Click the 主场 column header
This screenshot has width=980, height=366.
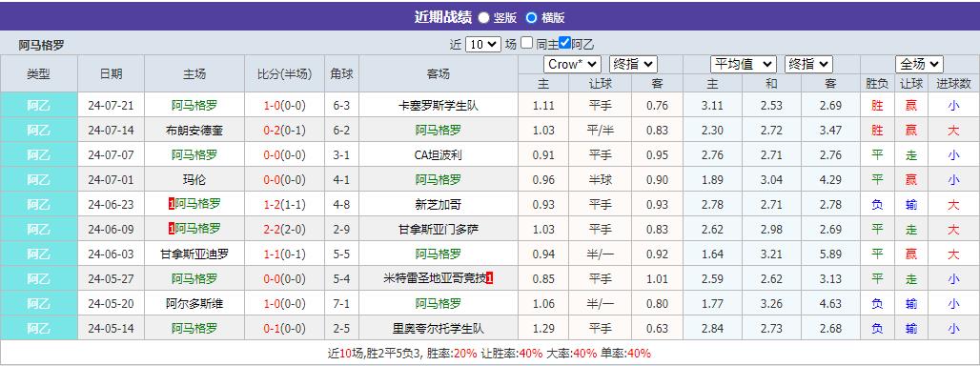(194, 73)
